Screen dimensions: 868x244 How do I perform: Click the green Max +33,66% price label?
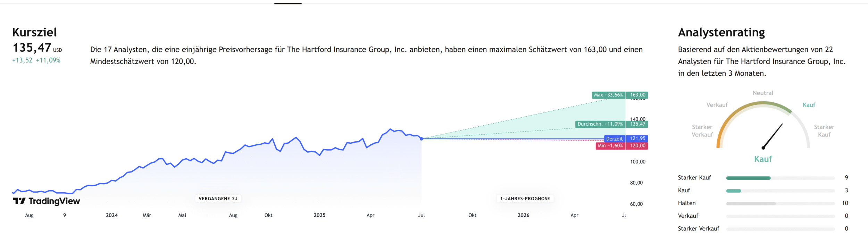click(608, 95)
